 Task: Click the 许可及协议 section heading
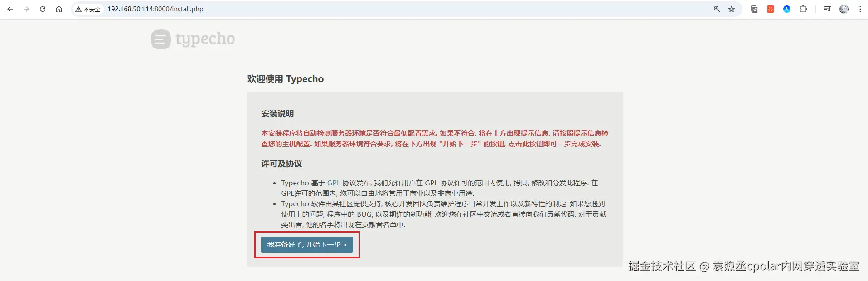281,164
